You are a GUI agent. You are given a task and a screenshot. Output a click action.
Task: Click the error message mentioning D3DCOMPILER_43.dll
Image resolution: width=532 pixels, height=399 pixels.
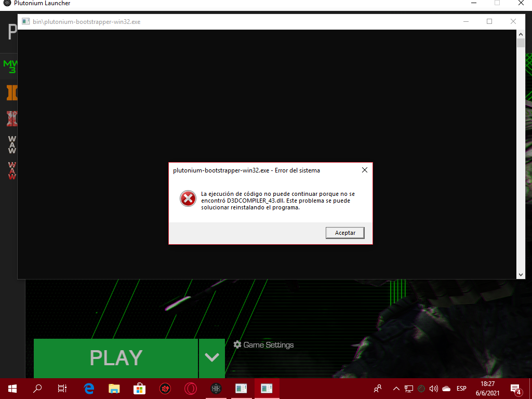pyautogui.click(x=277, y=201)
